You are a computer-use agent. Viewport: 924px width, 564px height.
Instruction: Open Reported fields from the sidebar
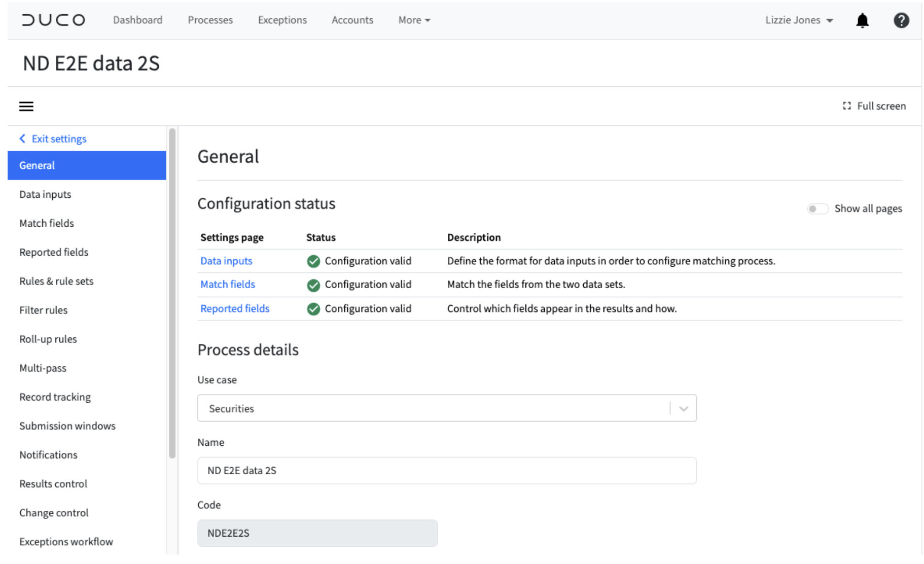(53, 252)
